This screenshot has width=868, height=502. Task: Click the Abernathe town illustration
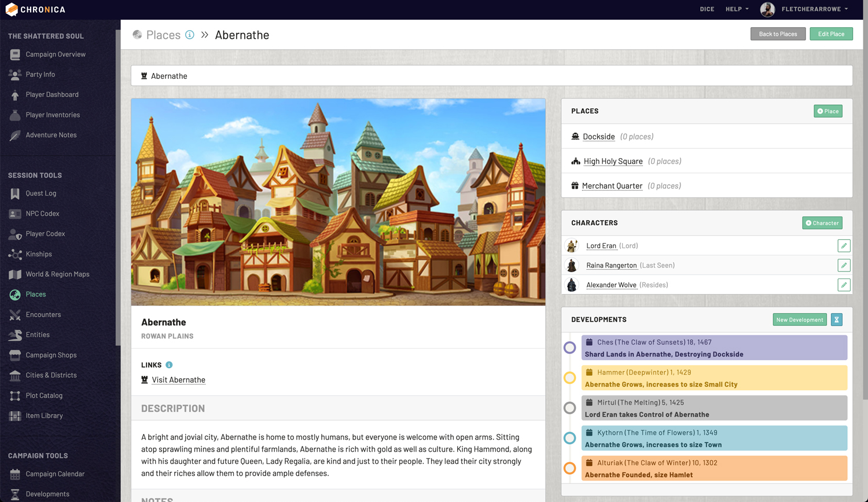click(338, 201)
